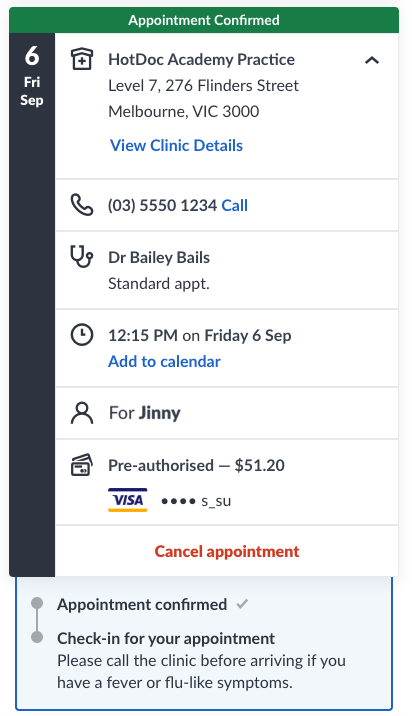
Task: Click the Dr Bailey Bails name
Action: click(159, 258)
